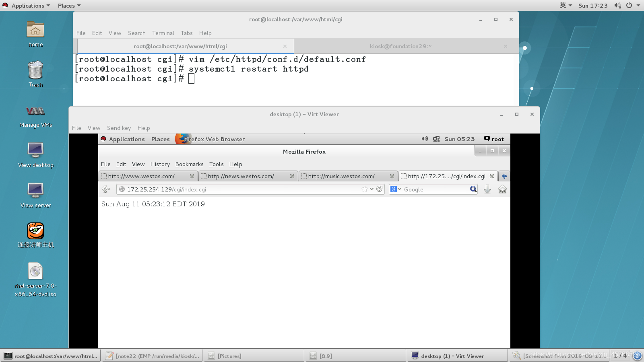Click guest VM network icon
Viewport: 644px width, 362px height.
click(x=436, y=139)
